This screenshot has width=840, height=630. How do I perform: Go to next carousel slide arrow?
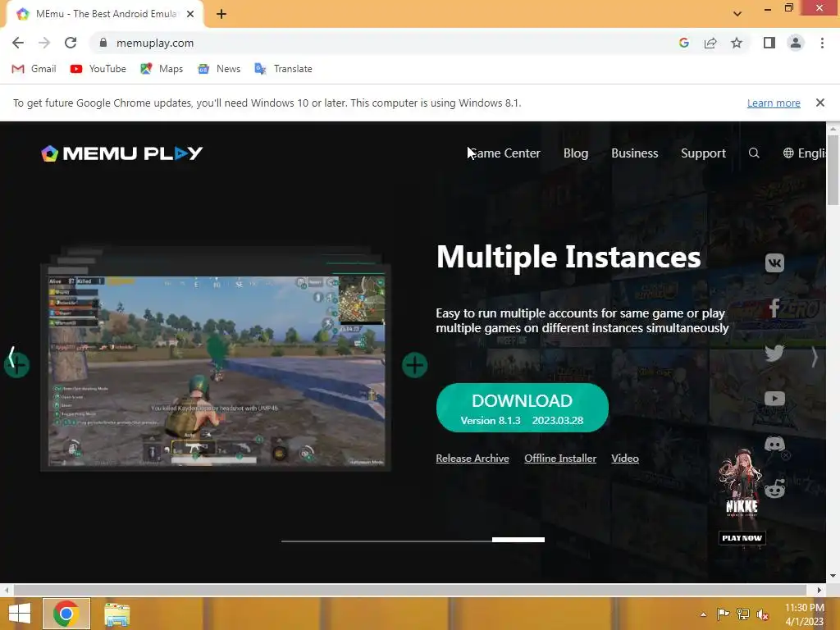[815, 357]
